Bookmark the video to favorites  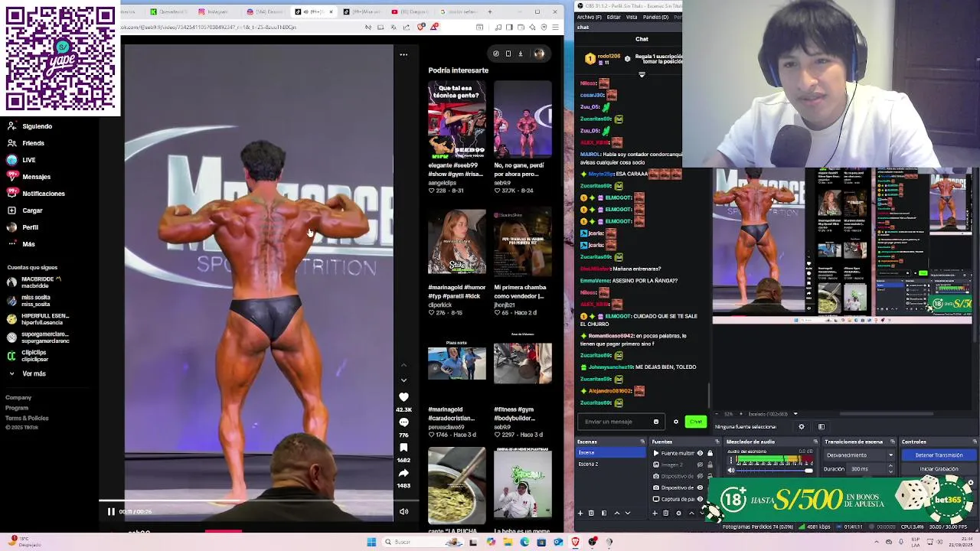pos(403,448)
